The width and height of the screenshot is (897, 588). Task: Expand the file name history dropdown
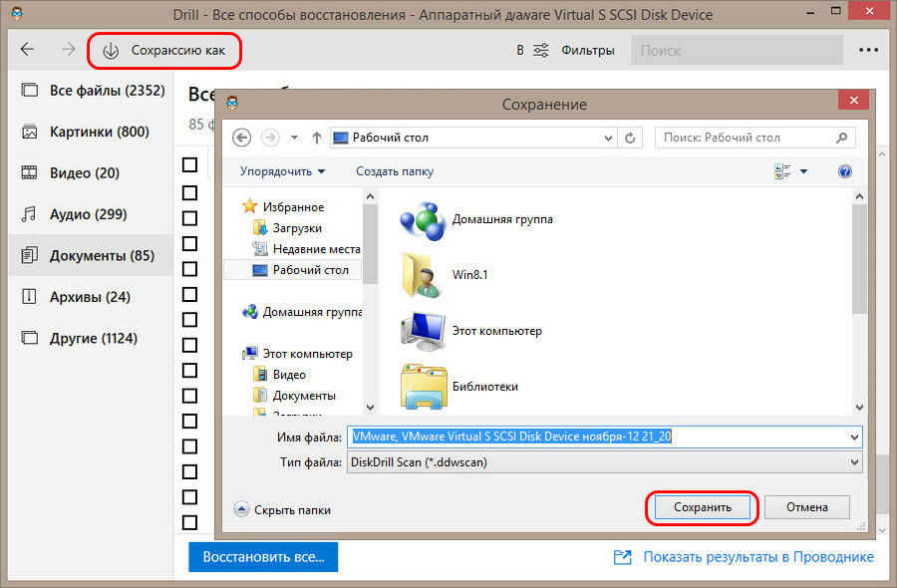pos(854,437)
